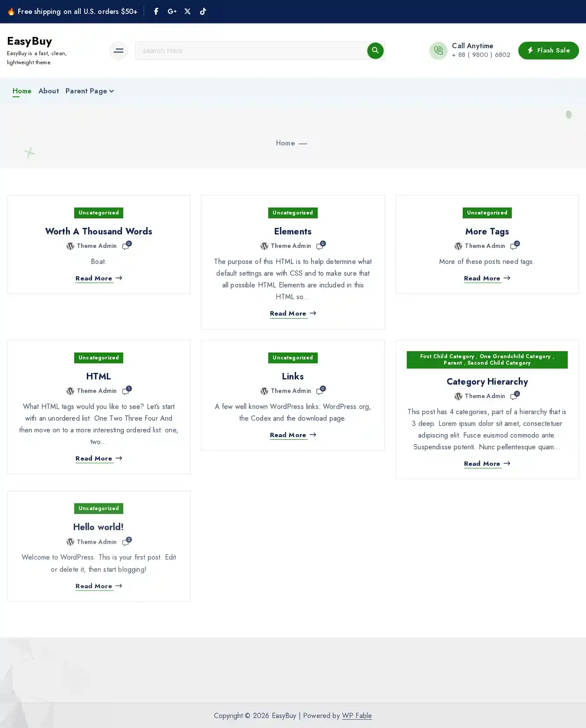Click the green search magnifier button
This screenshot has height=728, width=586.
click(375, 50)
